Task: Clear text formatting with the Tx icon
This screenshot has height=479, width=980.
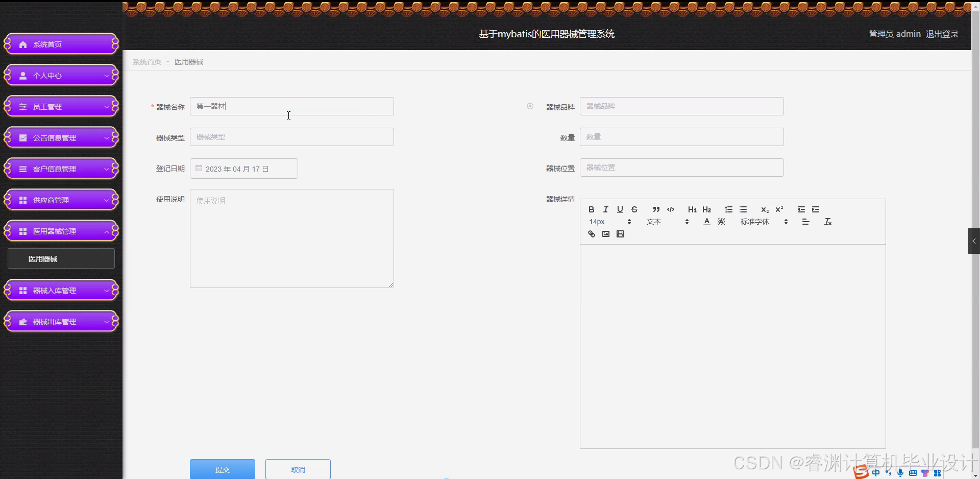Action: [x=828, y=222]
